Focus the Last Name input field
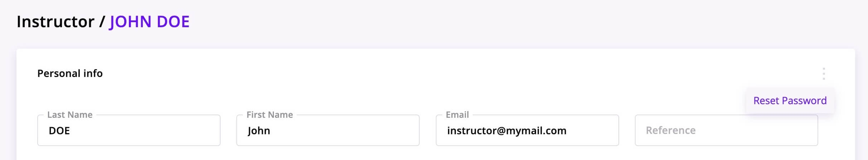The height and width of the screenshot is (160, 868). tap(129, 131)
